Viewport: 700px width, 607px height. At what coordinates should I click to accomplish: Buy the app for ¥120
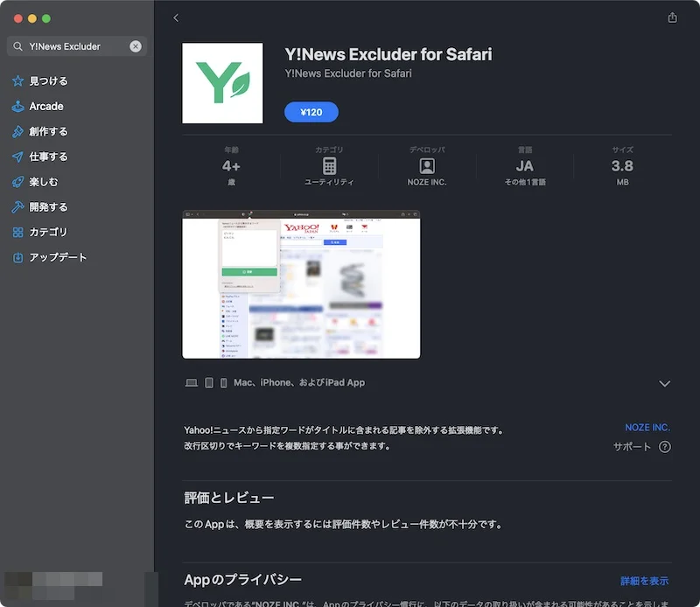pyautogui.click(x=311, y=112)
